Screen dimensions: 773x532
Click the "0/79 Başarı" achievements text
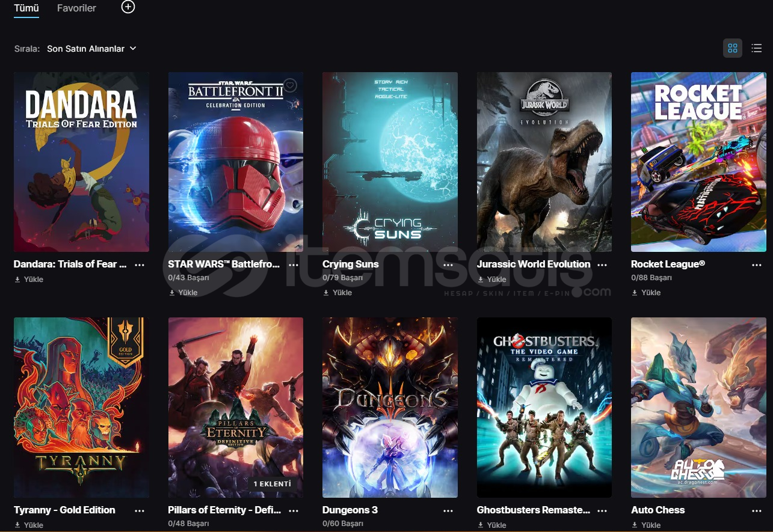tap(343, 278)
